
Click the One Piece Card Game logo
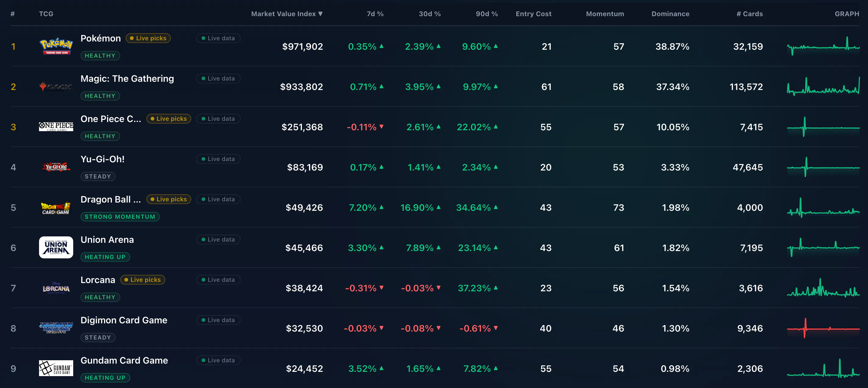(56, 127)
